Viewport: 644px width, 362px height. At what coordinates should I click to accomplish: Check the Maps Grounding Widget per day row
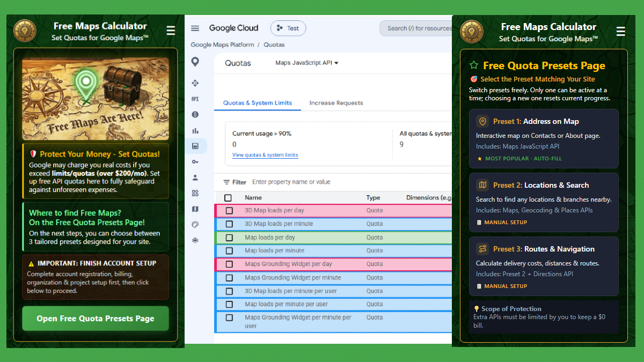[229, 264]
